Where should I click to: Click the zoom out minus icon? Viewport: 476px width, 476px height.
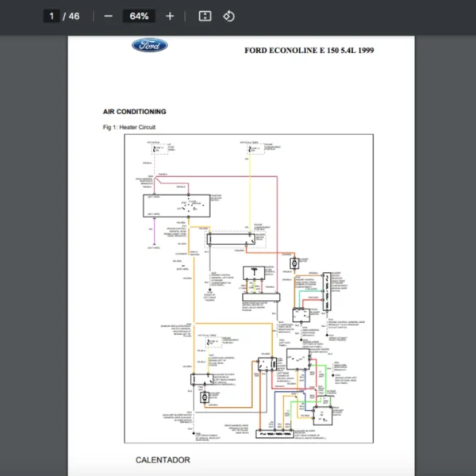click(109, 16)
